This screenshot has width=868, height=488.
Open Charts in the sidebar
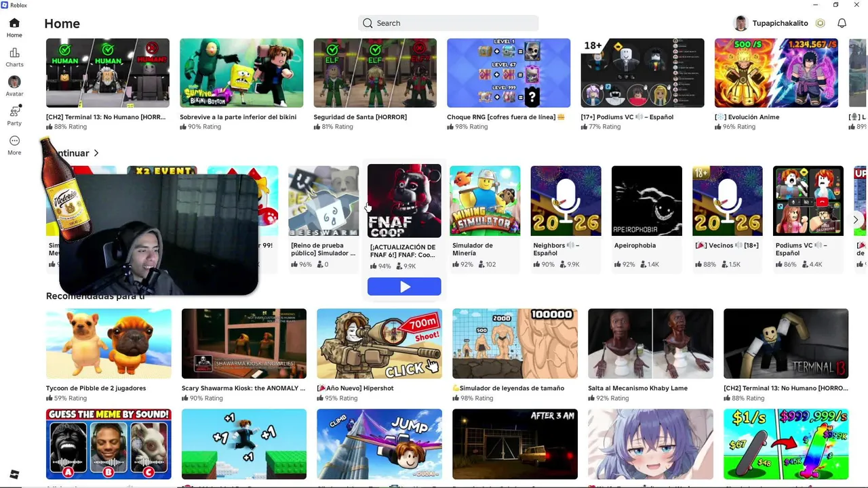pyautogui.click(x=14, y=57)
